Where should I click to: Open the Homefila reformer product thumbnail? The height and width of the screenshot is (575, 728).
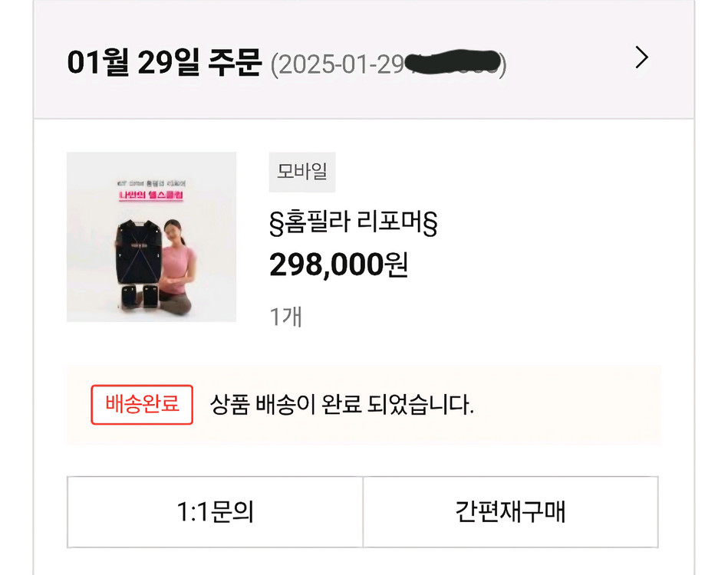point(150,236)
